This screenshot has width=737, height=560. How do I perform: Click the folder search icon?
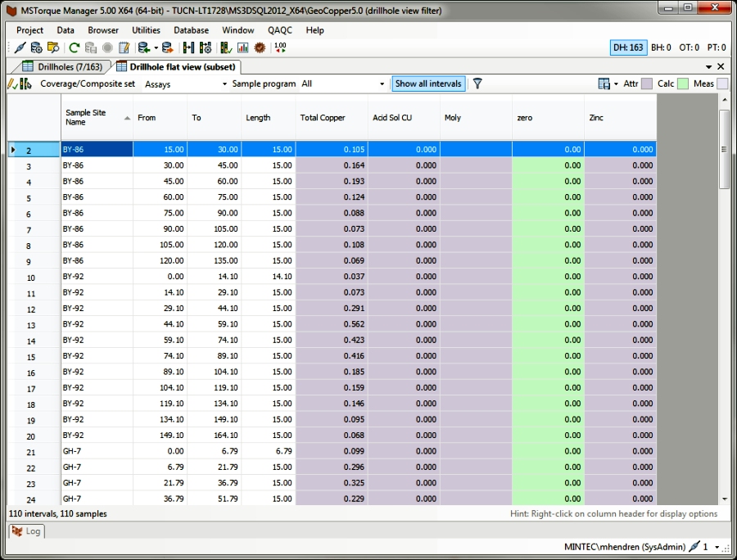pos(53,47)
